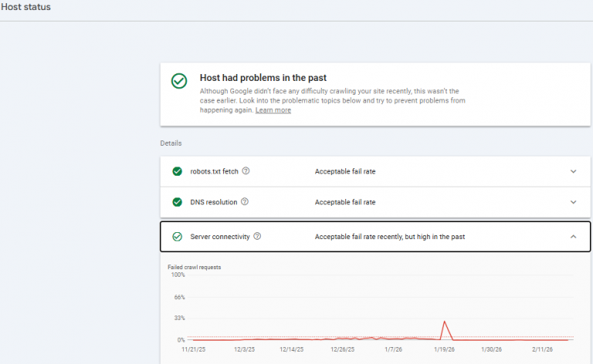Click the robots.txt fetch help icon
593x364 pixels.
[x=256, y=171]
